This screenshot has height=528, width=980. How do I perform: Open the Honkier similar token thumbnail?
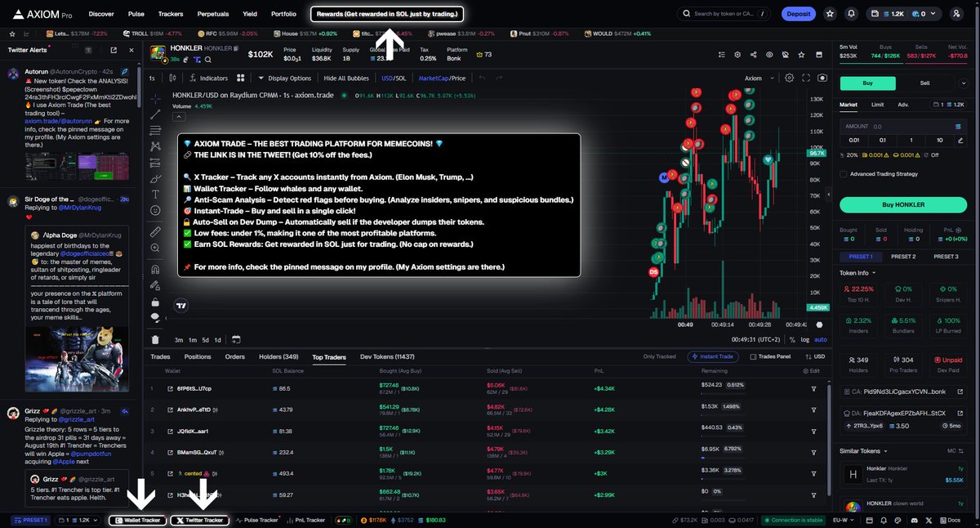[x=852, y=474]
